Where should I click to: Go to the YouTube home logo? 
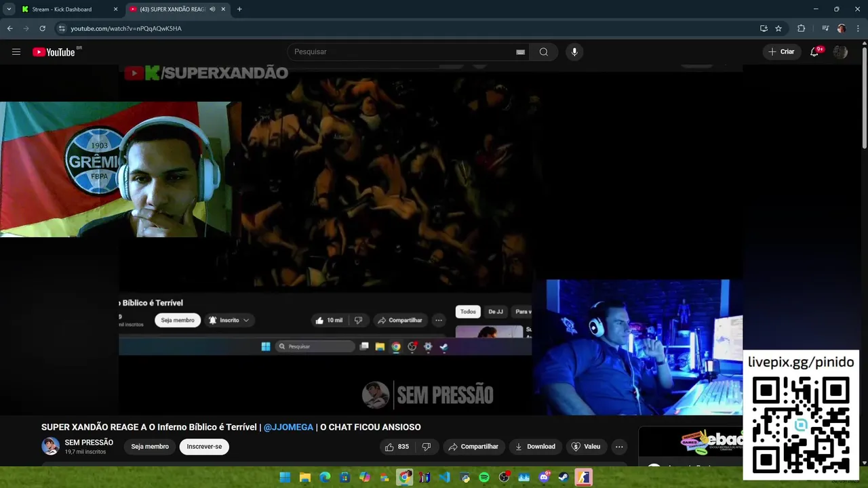[54, 52]
